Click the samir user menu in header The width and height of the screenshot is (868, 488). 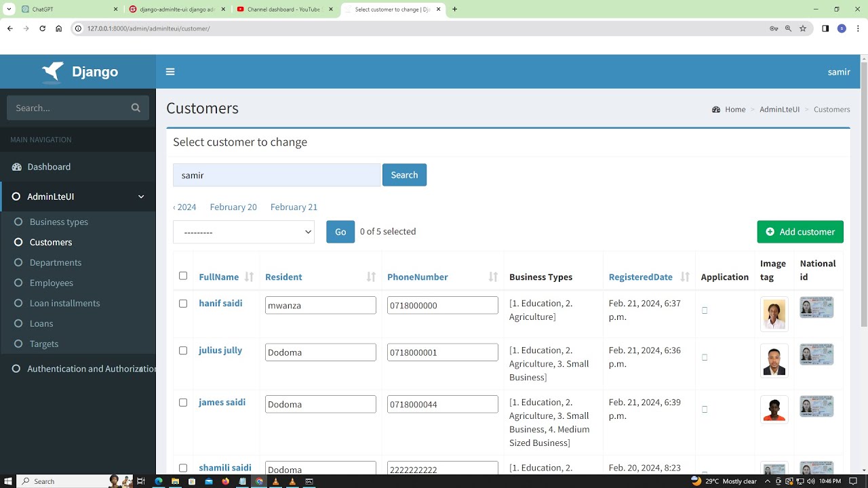(839, 72)
